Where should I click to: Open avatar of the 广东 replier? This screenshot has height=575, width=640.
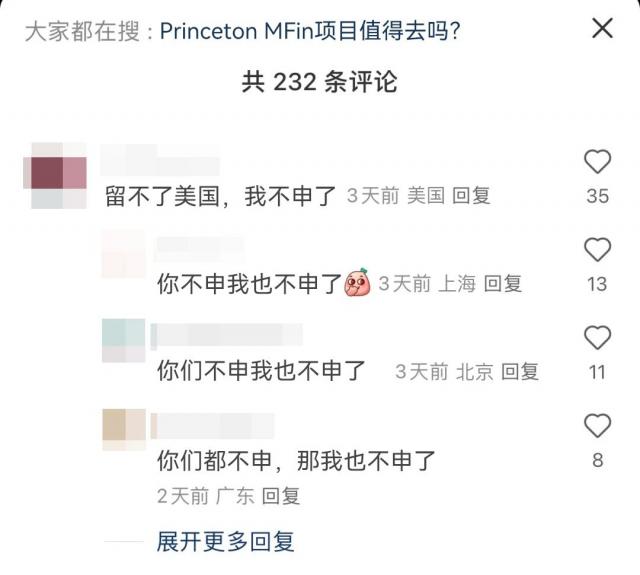124,428
